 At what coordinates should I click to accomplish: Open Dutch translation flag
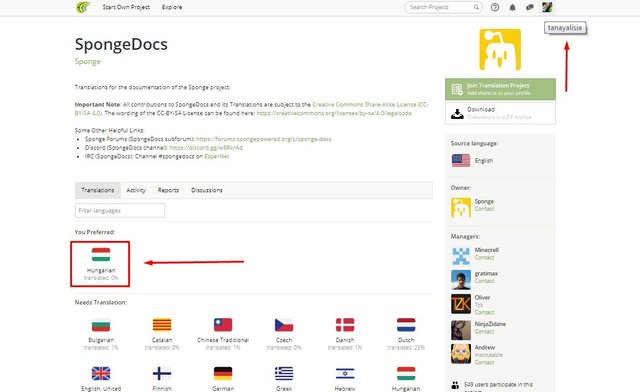click(x=406, y=325)
